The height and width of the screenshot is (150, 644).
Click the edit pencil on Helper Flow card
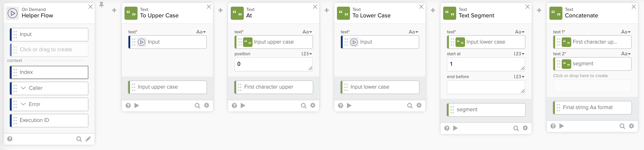coord(88,139)
